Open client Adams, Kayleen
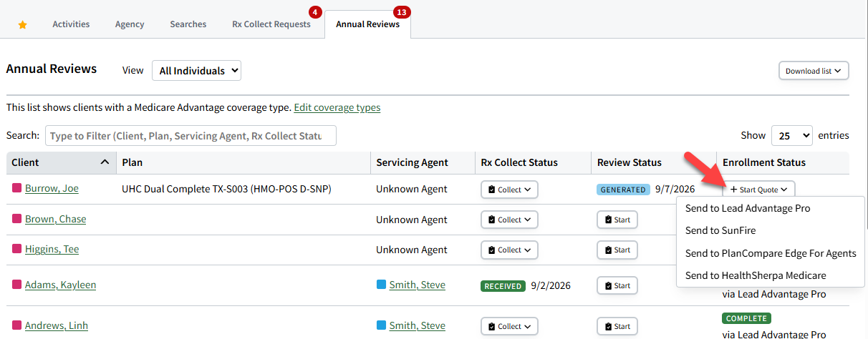Screen dimensions: 868x339 click(x=60, y=285)
